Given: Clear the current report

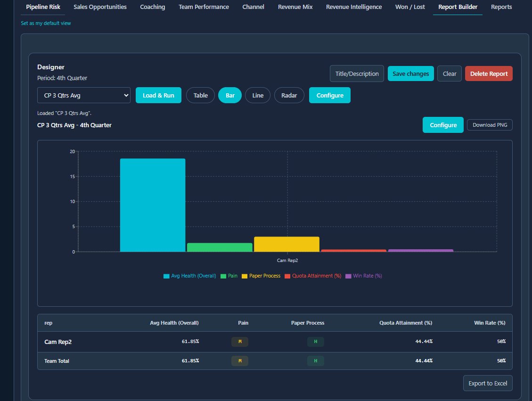Looking at the screenshot, I should pyautogui.click(x=449, y=74).
